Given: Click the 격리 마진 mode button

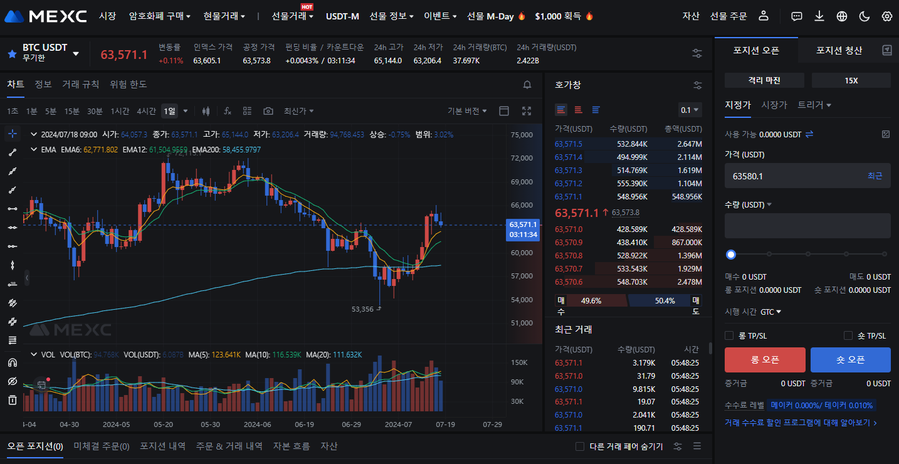Looking at the screenshot, I should tap(765, 81).
